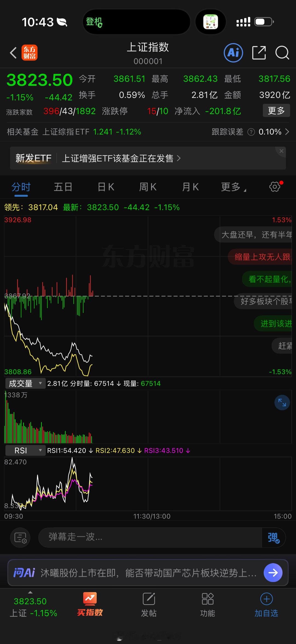Switch to the 日K tab
The image size is (296, 644).
click(106, 187)
